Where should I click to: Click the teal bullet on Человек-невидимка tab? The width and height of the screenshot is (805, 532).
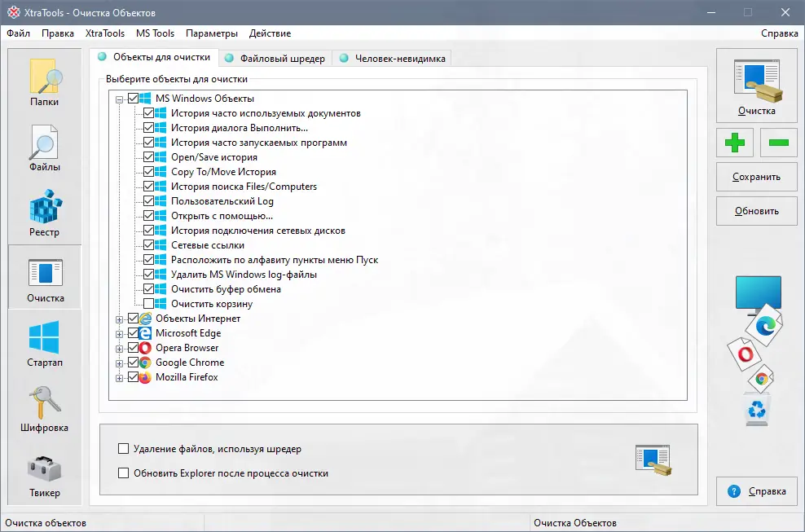(344, 58)
